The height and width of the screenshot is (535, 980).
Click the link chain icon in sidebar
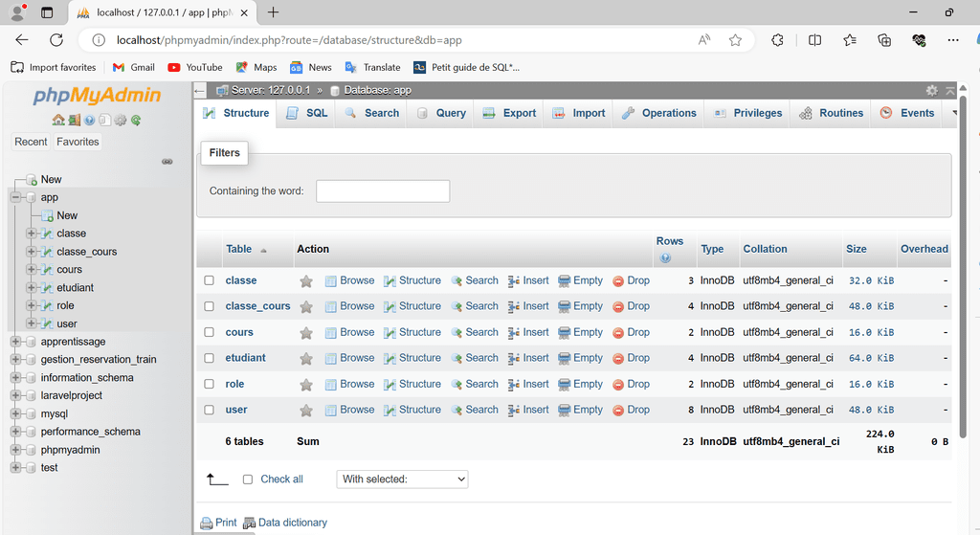167,161
